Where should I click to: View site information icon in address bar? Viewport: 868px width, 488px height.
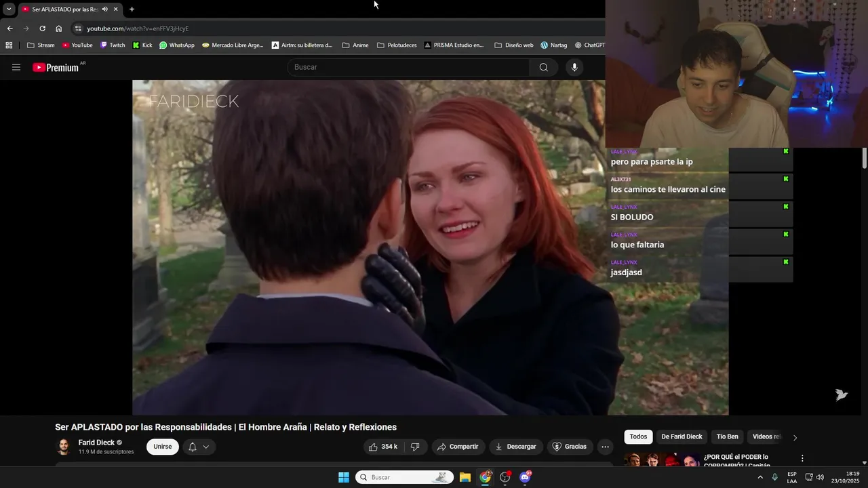click(x=78, y=28)
